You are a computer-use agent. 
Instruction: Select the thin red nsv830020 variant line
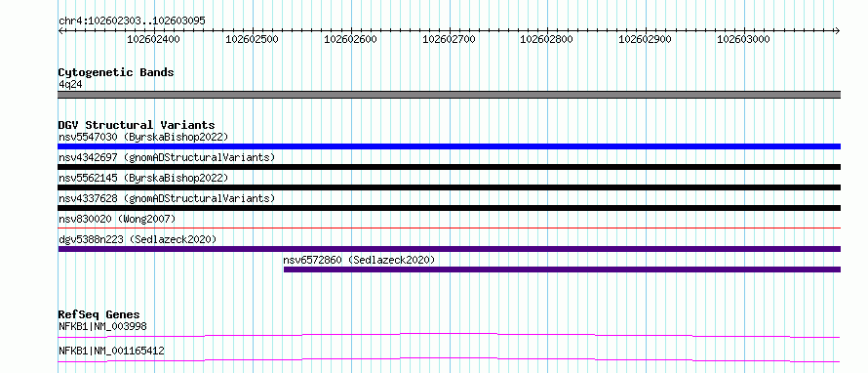[450, 228]
